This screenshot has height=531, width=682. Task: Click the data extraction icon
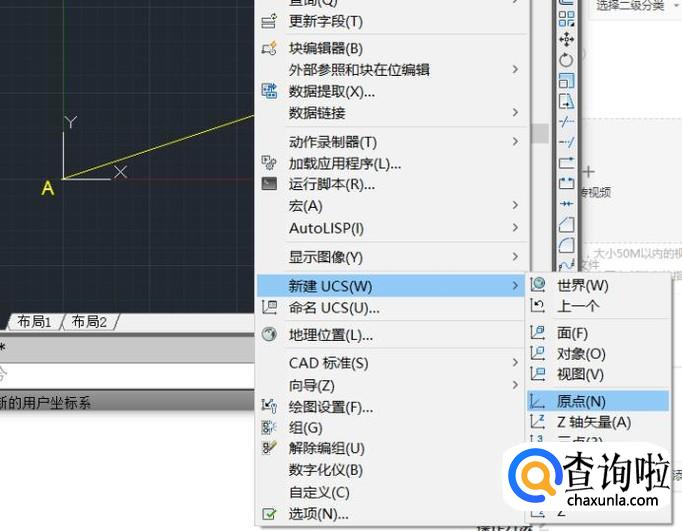point(269,90)
